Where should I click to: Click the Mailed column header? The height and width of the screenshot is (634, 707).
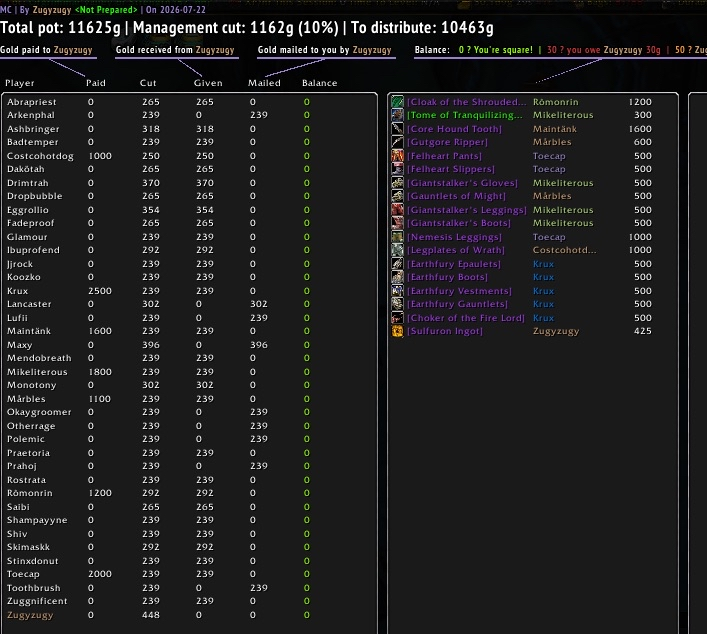(264, 83)
